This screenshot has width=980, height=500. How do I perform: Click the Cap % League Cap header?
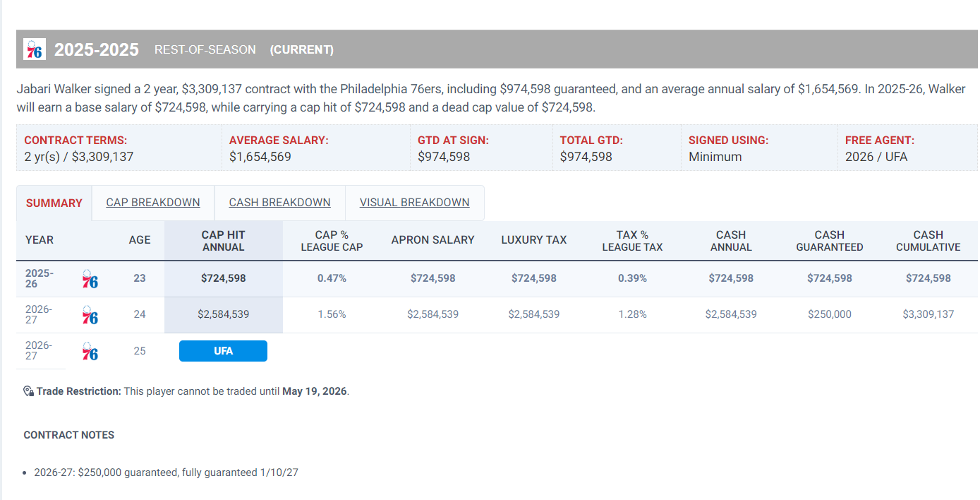point(332,241)
